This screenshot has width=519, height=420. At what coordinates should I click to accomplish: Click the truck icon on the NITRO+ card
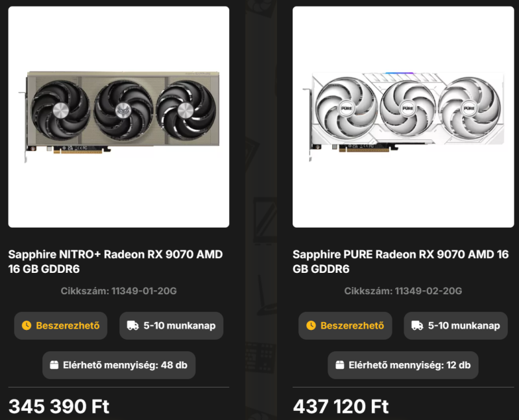(133, 325)
